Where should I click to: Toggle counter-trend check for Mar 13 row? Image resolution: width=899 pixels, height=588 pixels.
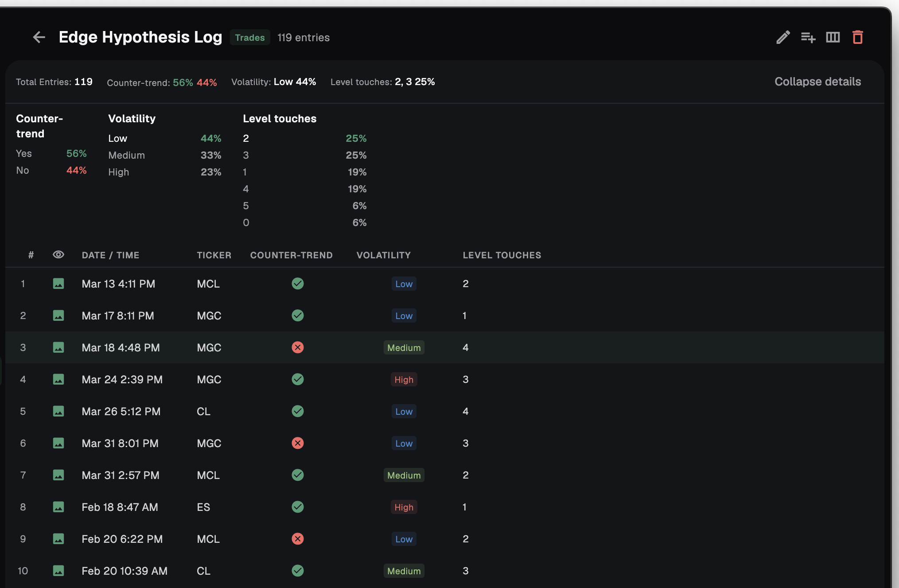(298, 284)
